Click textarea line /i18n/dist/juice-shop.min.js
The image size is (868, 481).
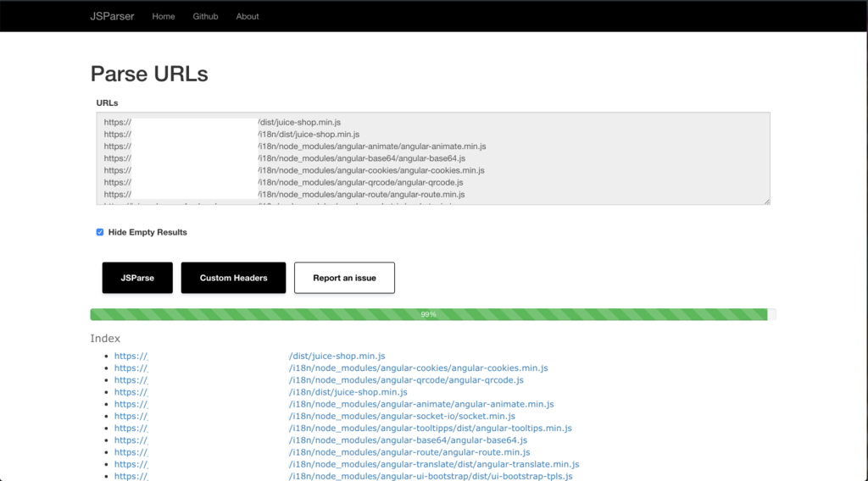[231, 135]
